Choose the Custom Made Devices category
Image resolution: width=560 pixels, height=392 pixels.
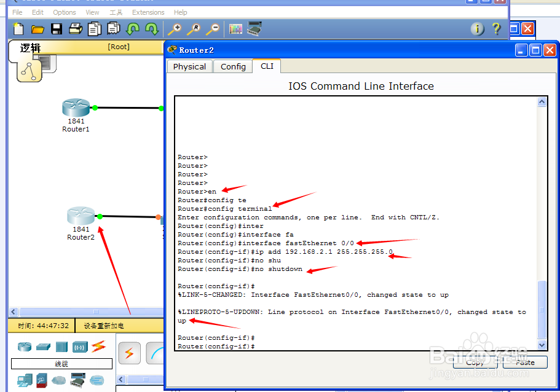pos(78,380)
